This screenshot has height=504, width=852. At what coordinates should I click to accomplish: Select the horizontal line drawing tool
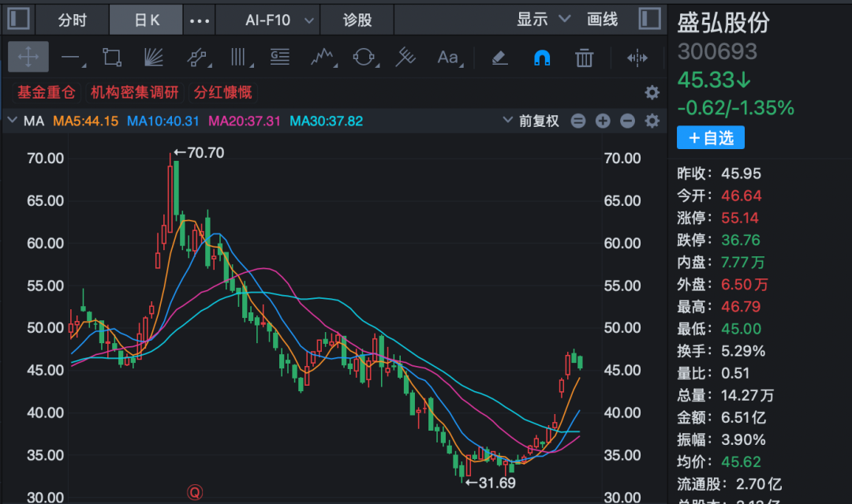(73, 58)
